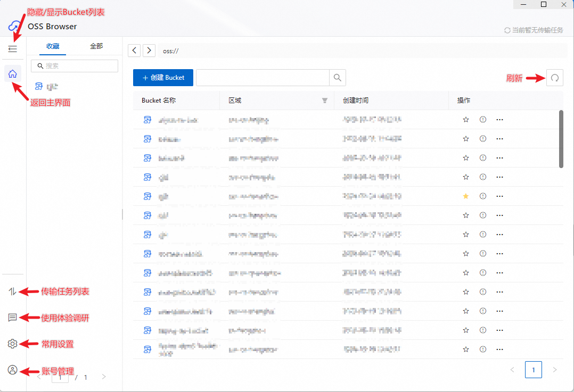Focus the bucket search box next to 创建 Bucket
The image size is (574, 392).
click(x=263, y=78)
